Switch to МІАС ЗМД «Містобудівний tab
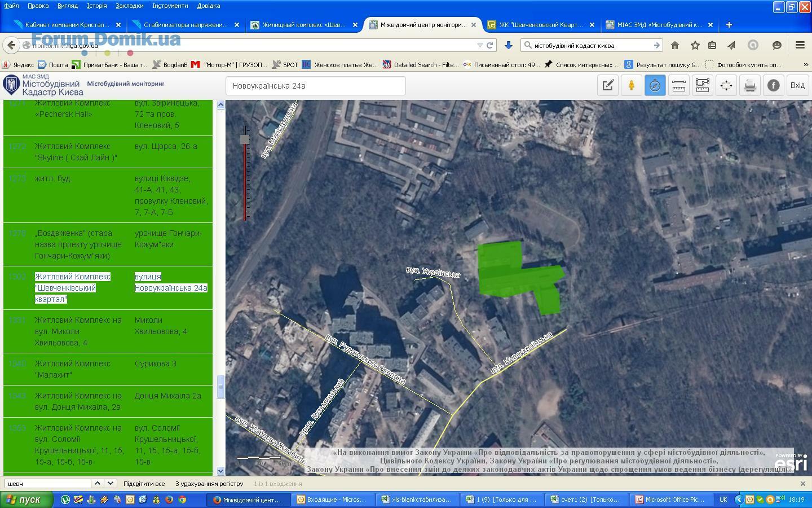 click(x=659, y=25)
